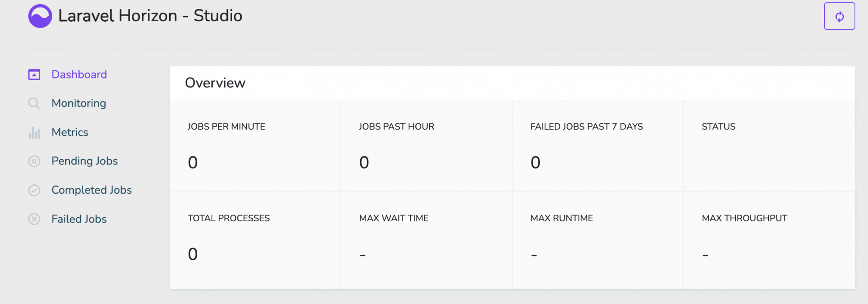Screen dimensions: 868x304
Task: Click the Jobs Past Hour value
Action: (x=364, y=162)
